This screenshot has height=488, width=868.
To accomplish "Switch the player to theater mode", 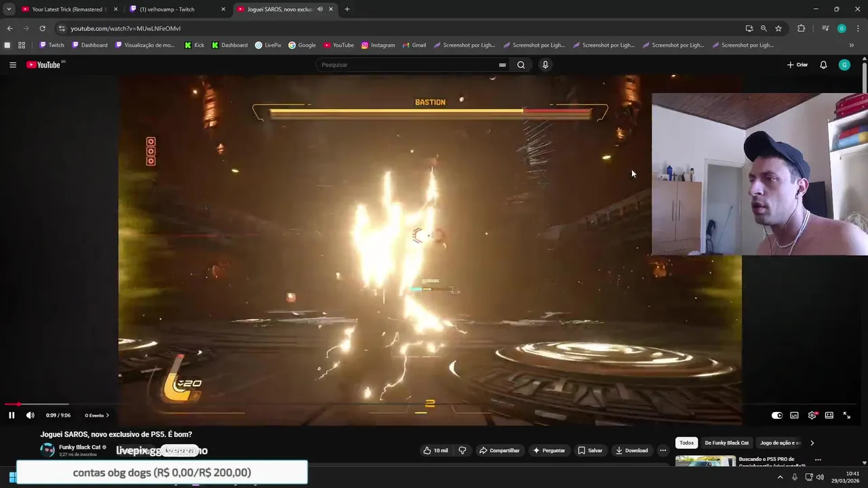I will coord(829,415).
